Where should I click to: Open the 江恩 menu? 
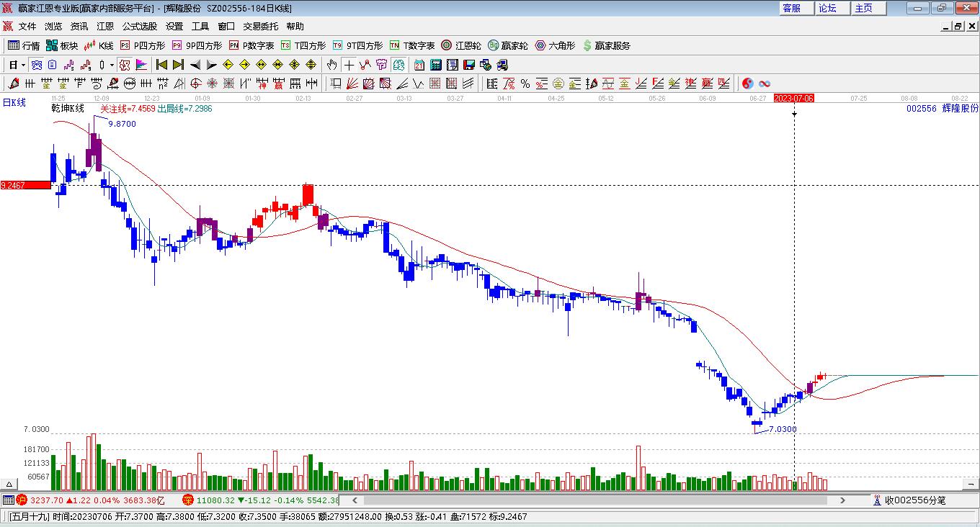point(105,27)
